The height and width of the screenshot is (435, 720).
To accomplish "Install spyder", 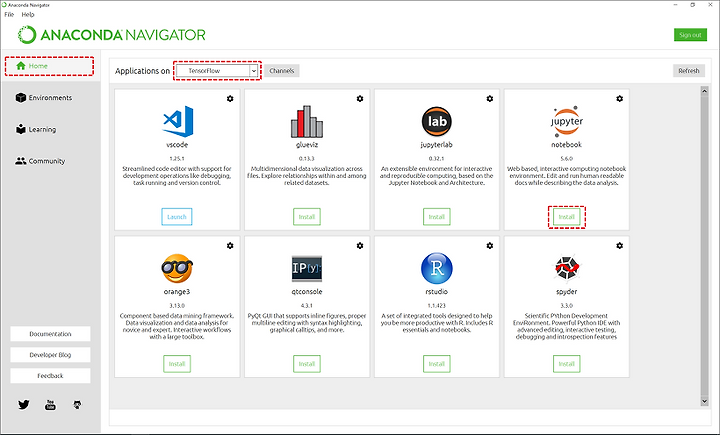I will pos(567,364).
